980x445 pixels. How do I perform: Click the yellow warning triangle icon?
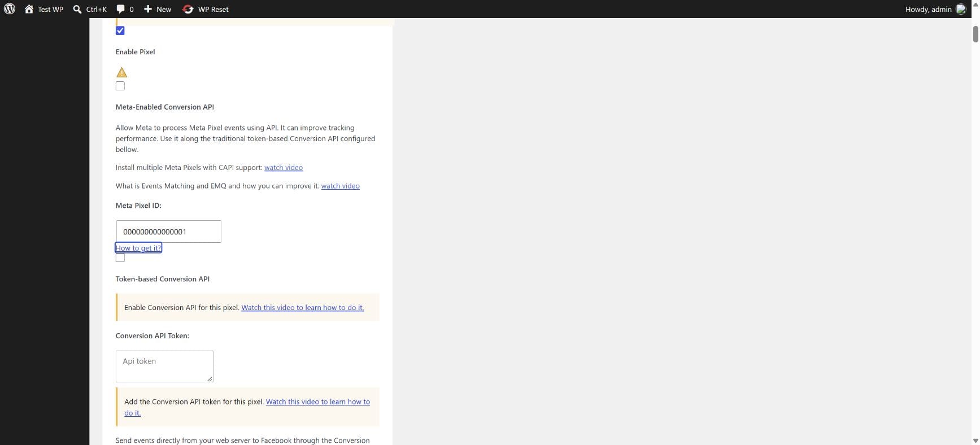click(x=121, y=72)
